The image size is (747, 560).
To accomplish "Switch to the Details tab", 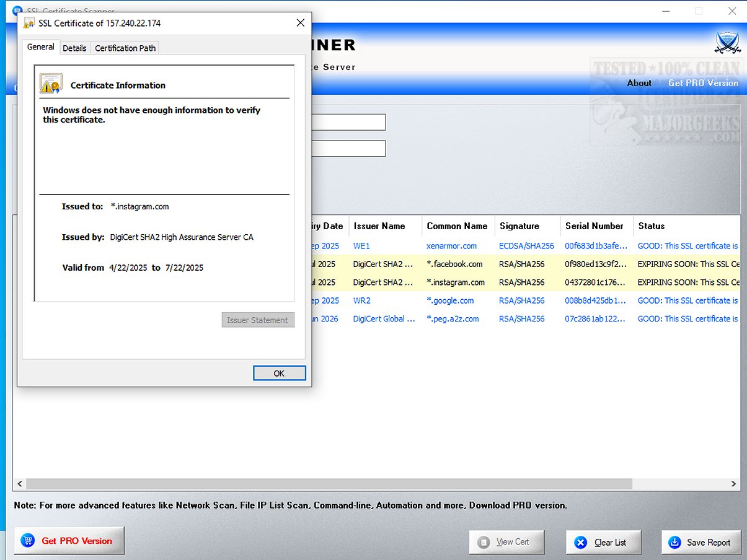I will [x=74, y=48].
